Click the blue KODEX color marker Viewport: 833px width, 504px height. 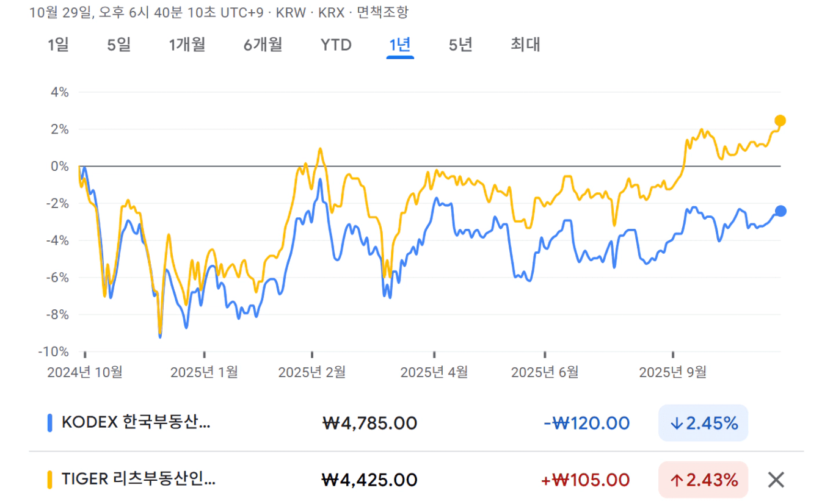tap(49, 423)
